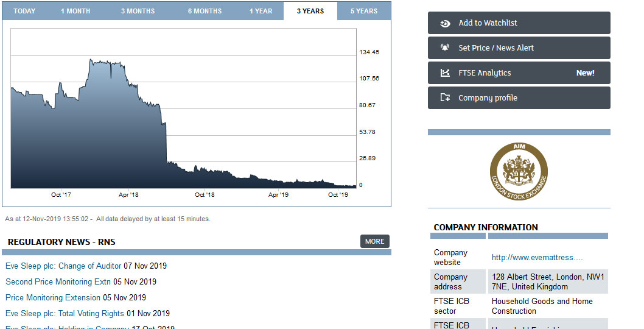
Task: Open Eve Sleep plc: Change of Auditor news
Action: click(63, 266)
